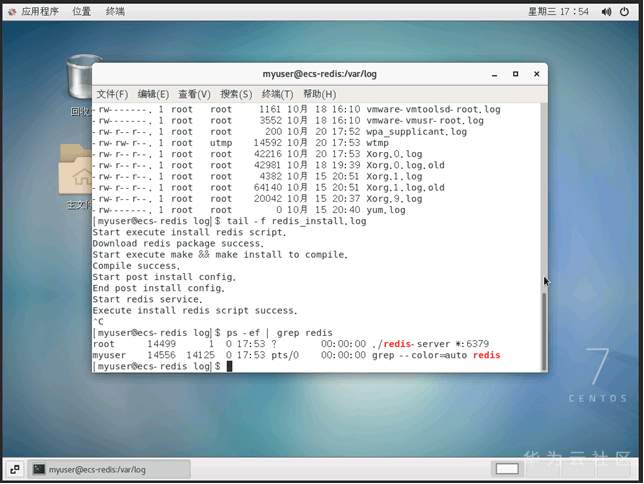Click the PID 14499 in process list
The height and width of the screenshot is (484, 644).
point(161,344)
